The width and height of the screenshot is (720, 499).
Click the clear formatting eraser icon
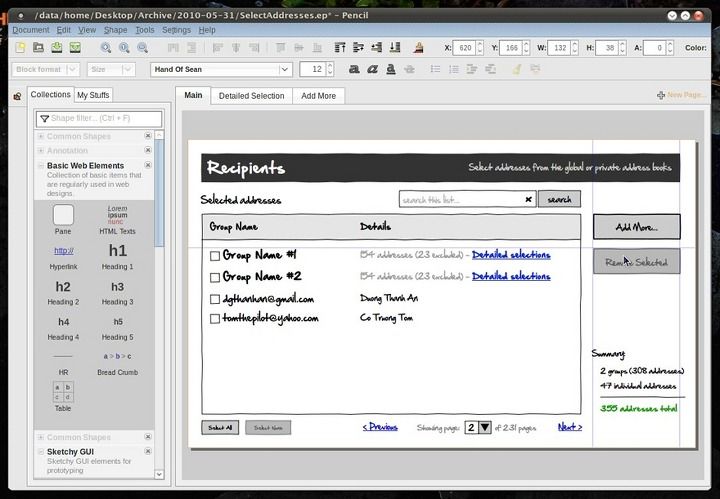[x=517, y=69]
